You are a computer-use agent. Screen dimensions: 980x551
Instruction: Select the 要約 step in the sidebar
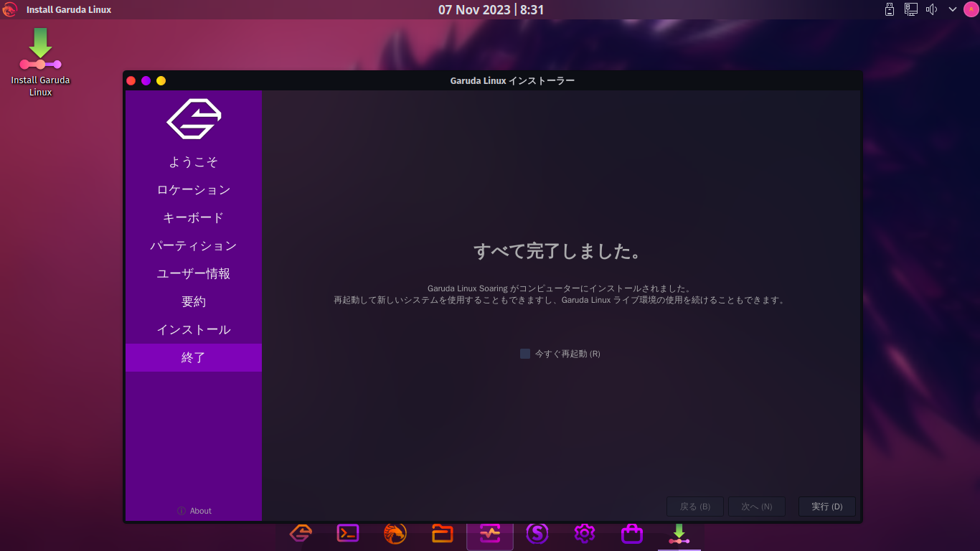194,302
